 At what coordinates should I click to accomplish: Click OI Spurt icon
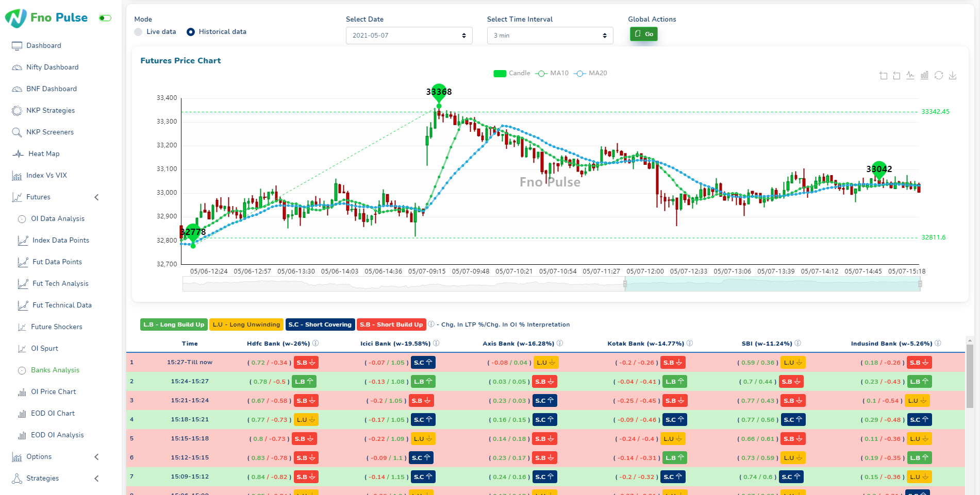coord(22,349)
